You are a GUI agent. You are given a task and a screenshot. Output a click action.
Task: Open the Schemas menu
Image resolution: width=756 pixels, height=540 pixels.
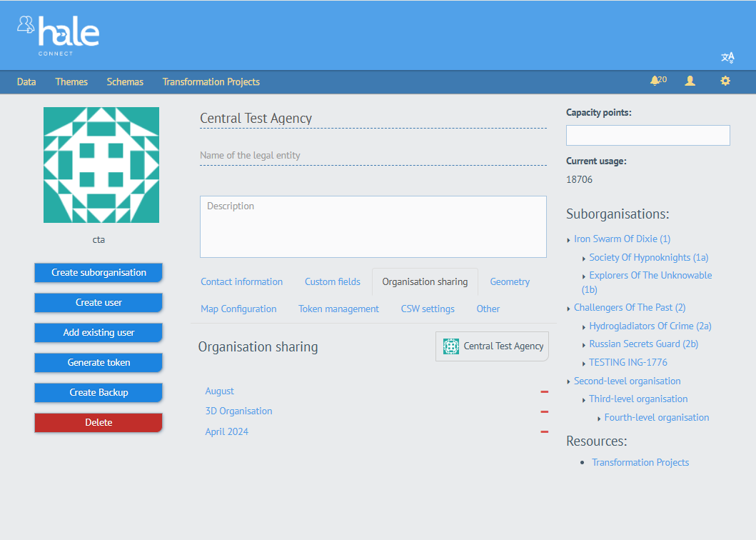pos(125,81)
